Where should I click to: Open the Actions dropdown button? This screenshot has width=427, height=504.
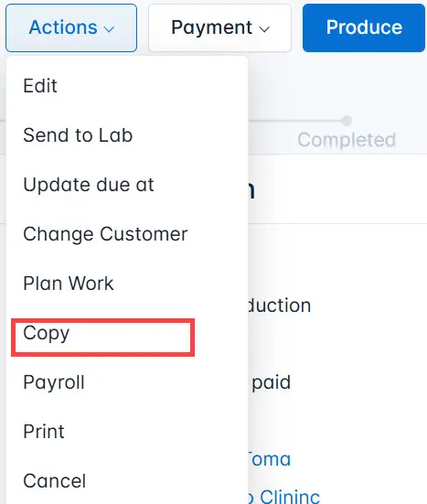[x=71, y=28]
